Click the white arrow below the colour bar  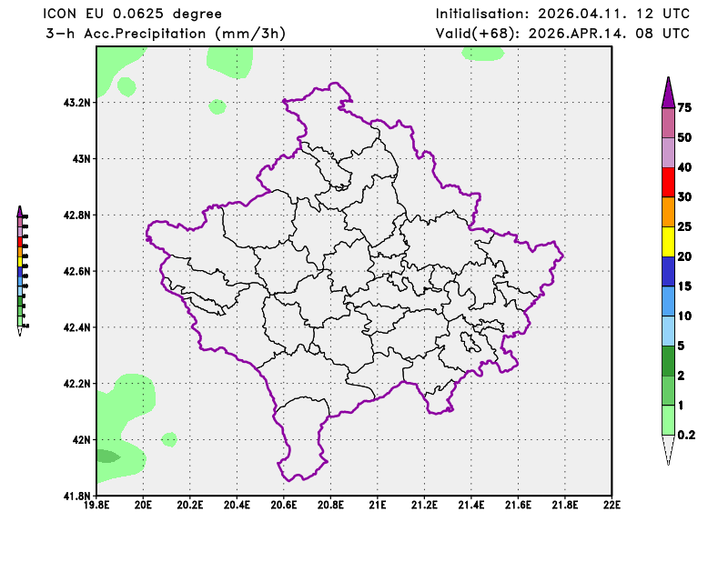tap(668, 449)
